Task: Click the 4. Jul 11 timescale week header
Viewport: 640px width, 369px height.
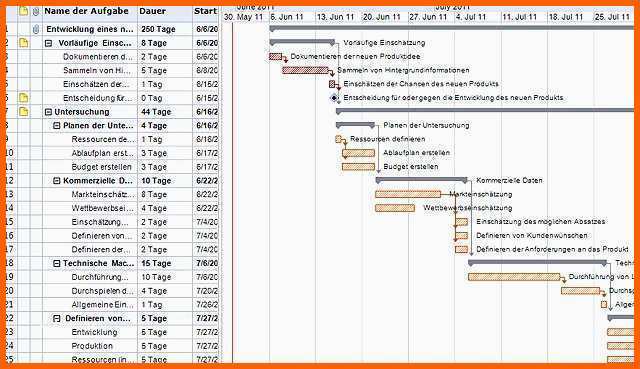Action: pyautogui.click(x=471, y=17)
